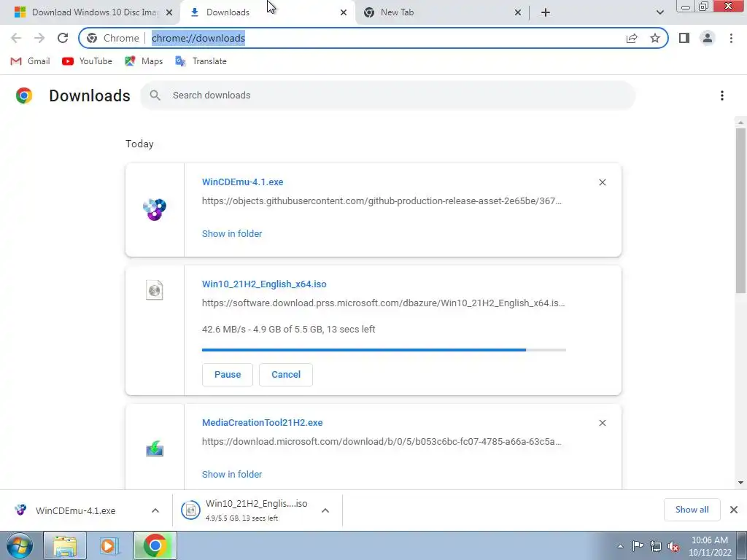Click the githubusercontent source URL text
747x560 pixels.
pyautogui.click(x=382, y=201)
